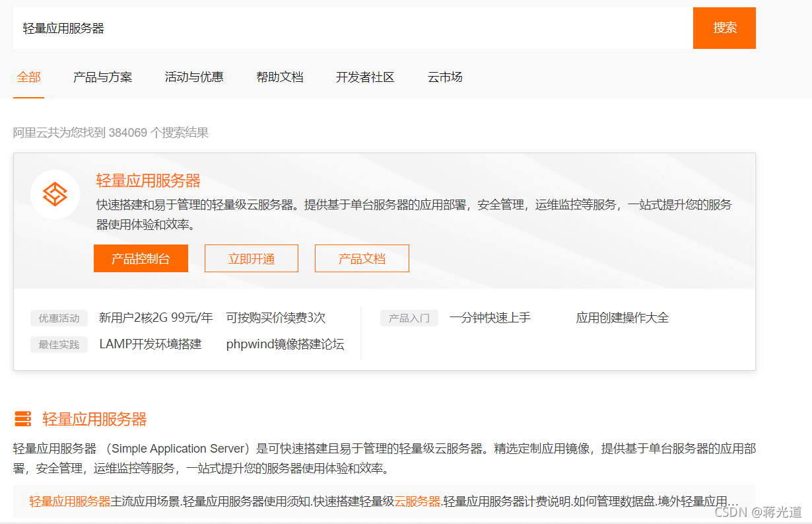Select the 全部 tab
The image size is (812, 524).
pyautogui.click(x=29, y=77)
